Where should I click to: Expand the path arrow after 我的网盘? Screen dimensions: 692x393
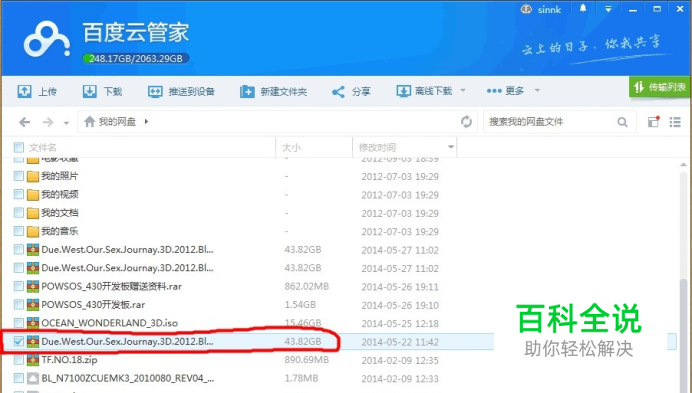point(146,121)
